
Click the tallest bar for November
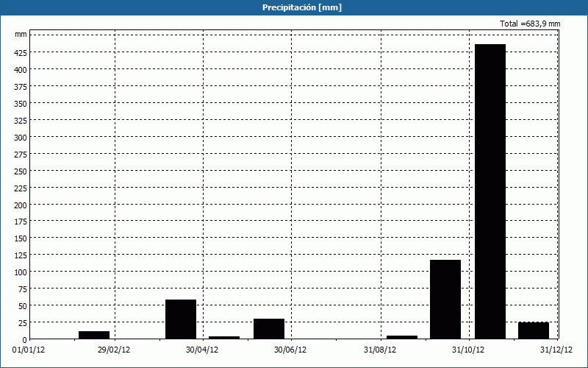pyautogui.click(x=490, y=191)
